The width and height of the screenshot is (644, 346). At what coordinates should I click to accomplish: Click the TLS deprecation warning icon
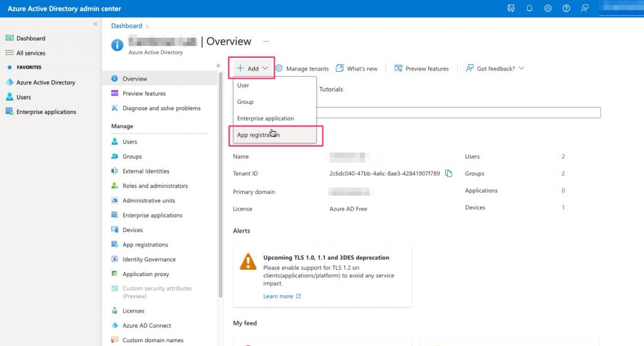[248, 262]
